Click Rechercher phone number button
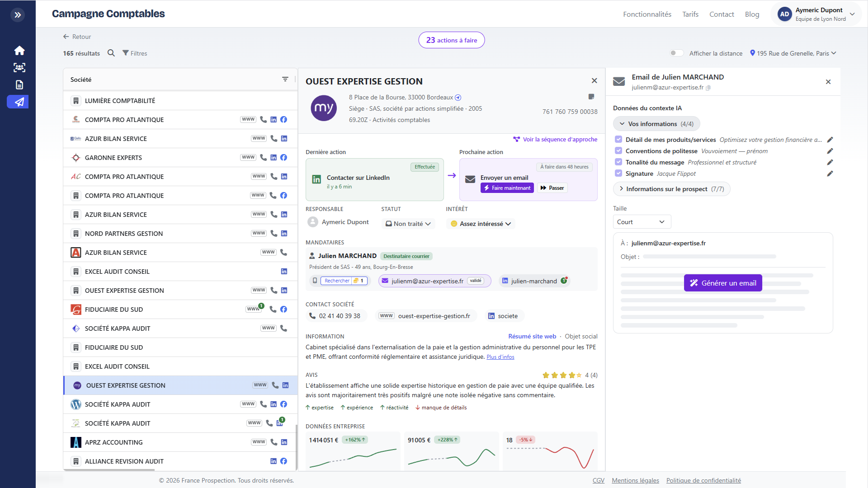This screenshot has width=868, height=488. pos(344,281)
